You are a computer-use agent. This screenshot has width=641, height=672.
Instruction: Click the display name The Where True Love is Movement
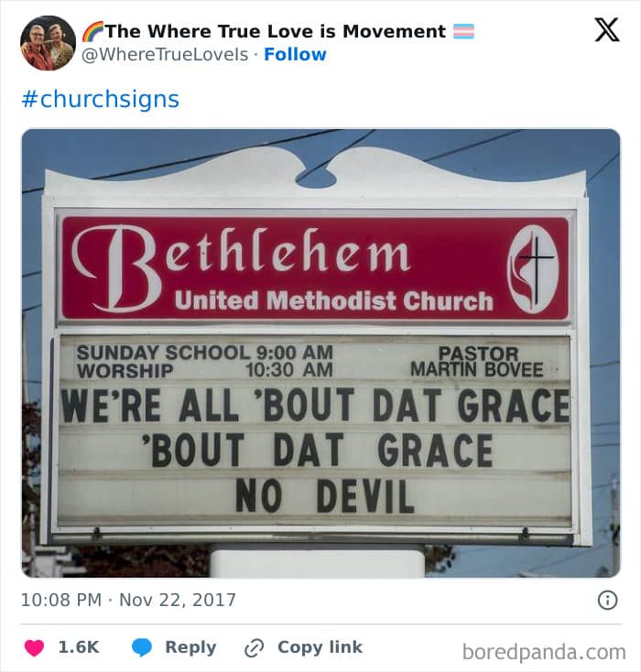point(276,31)
